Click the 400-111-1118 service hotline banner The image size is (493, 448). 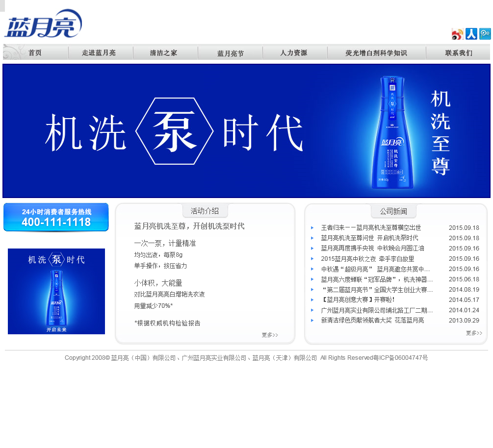[56, 217]
